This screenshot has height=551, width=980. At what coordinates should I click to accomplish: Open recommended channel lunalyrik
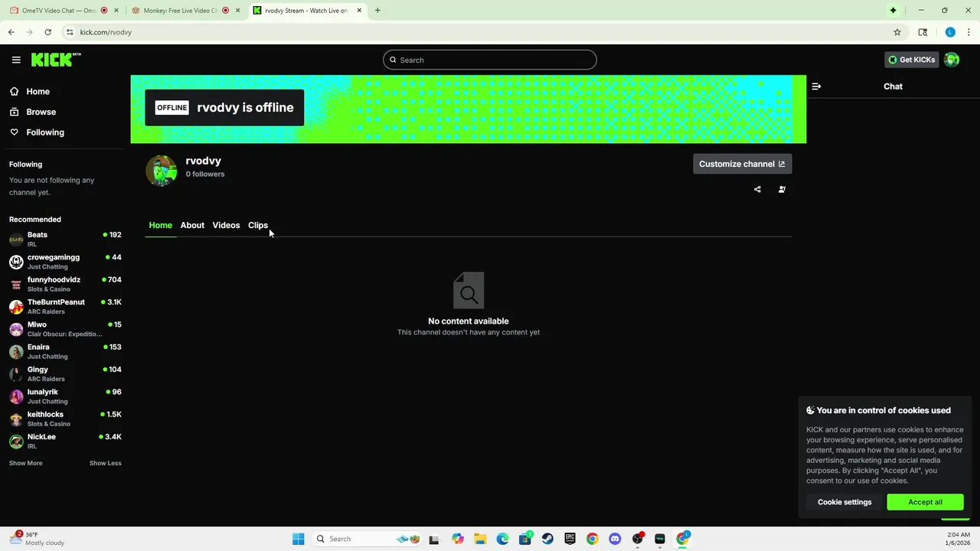[65, 396]
